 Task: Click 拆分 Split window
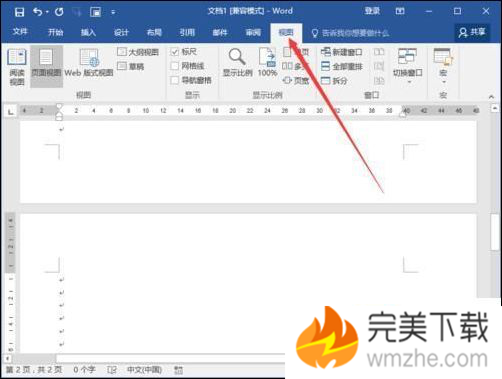[334, 81]
